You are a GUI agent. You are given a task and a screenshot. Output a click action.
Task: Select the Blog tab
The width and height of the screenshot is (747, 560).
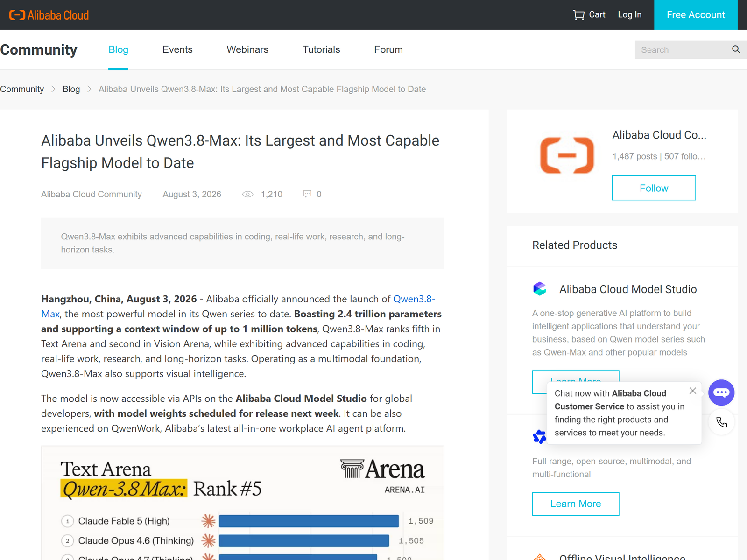(118, 49)
